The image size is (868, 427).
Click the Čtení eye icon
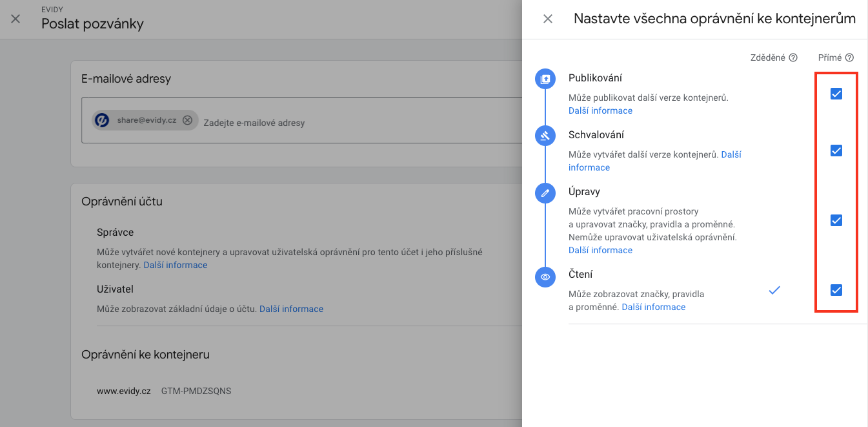click(x=545, y=276)
